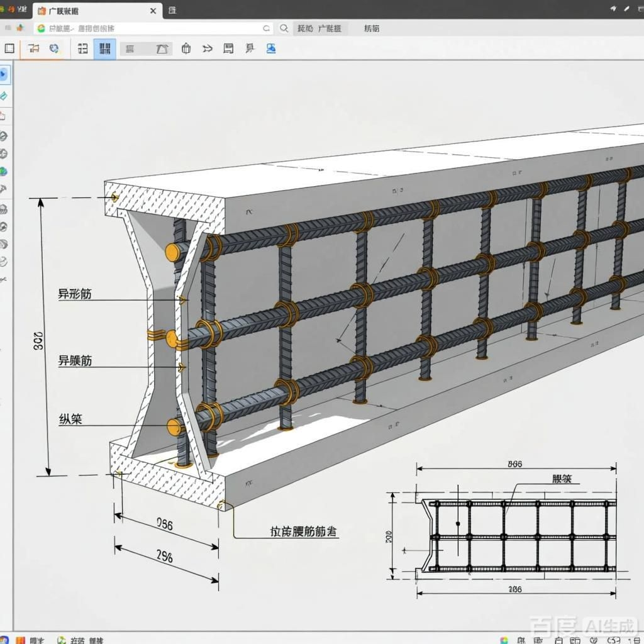Click the green globe icon in left sidebar
Screen dimensions: 644x644
[x=4, y=171]
